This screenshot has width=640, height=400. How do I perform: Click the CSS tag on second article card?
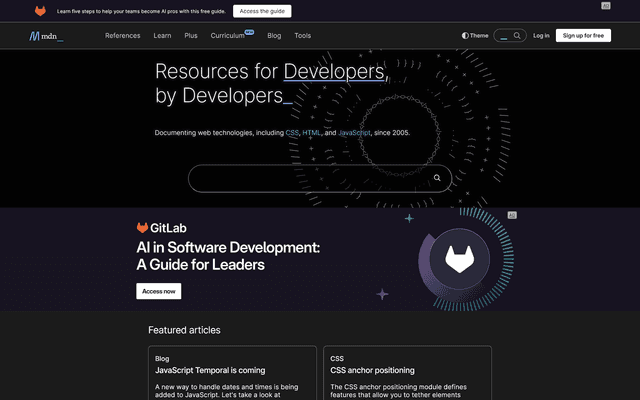click(337, 358)
